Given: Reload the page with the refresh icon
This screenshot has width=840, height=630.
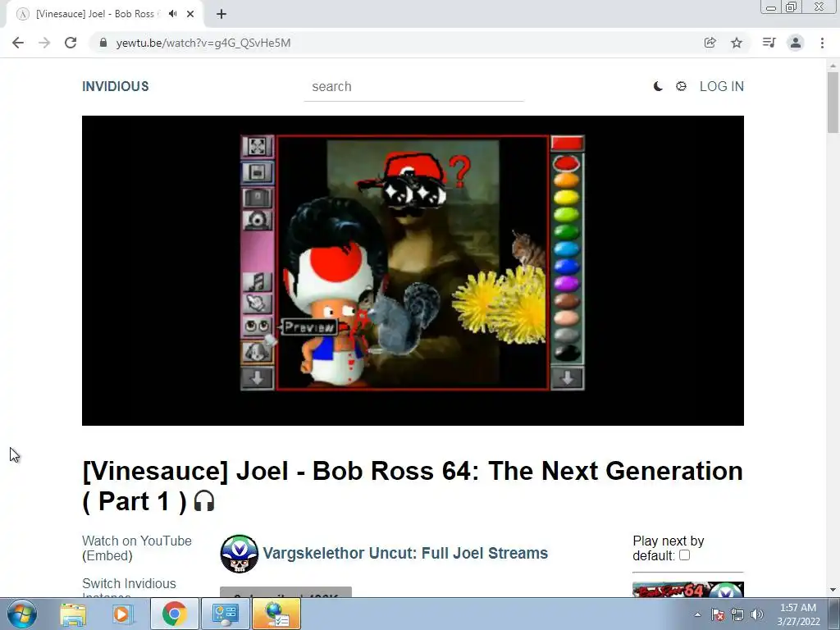Looking at the screenshot, I should click(x=71, y=43).
